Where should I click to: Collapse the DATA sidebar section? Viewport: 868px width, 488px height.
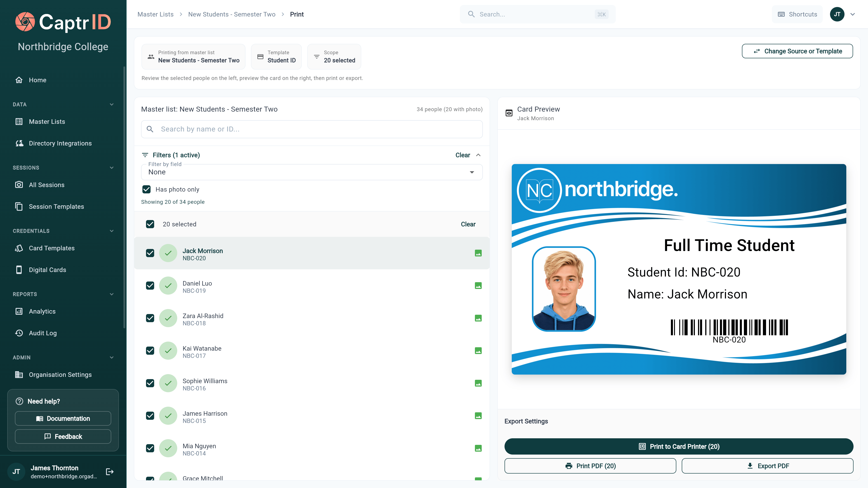click(111, 104)
